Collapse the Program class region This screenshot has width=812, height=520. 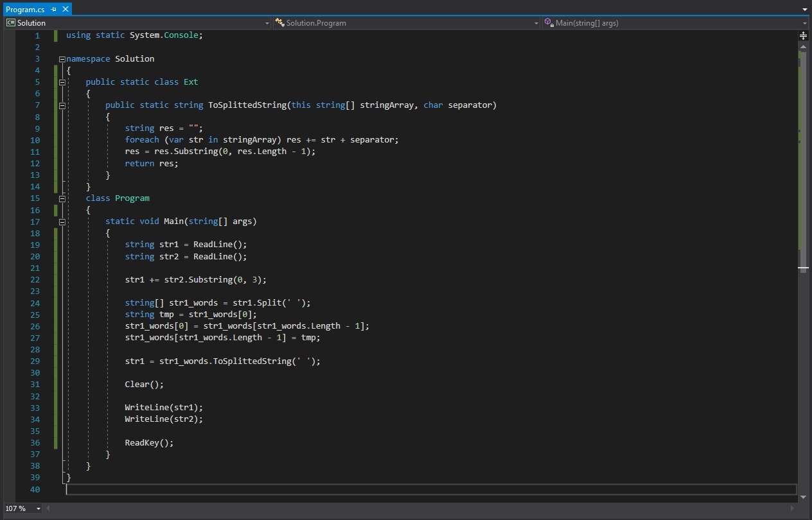click(x=62, y=198)
